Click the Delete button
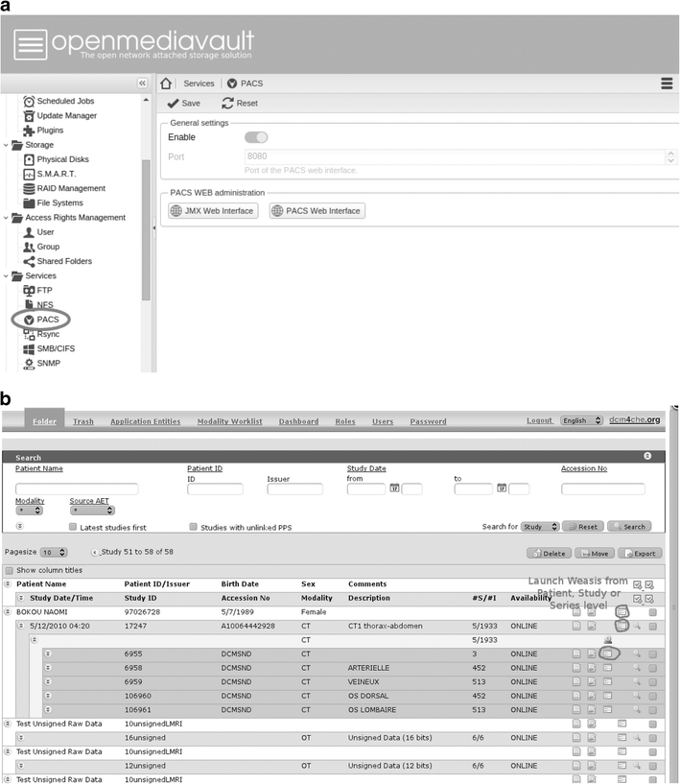Image resolution: width=680 pixels, height=784 pixels. click(550, 554)
